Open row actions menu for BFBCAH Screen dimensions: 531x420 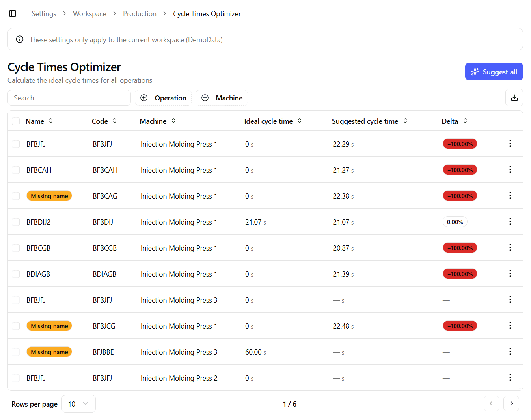(x=510, y=169)
